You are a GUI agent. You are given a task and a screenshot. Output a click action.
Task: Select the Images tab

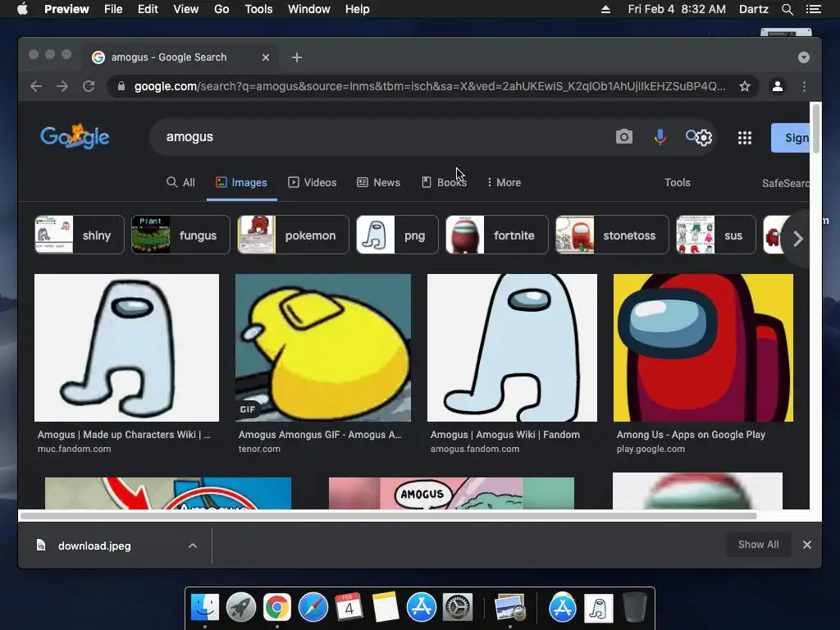242,183
